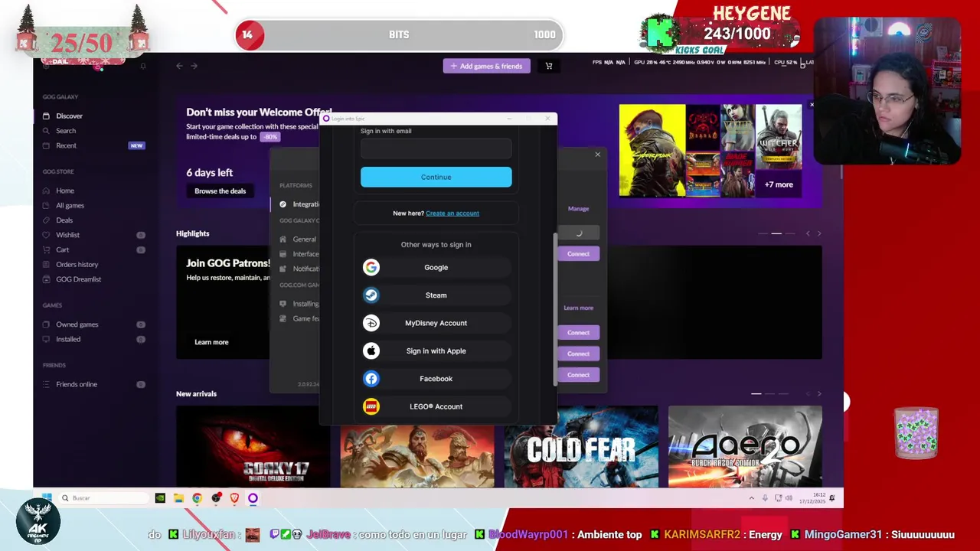Open Cold Fear new arrival

click(581, 447)
